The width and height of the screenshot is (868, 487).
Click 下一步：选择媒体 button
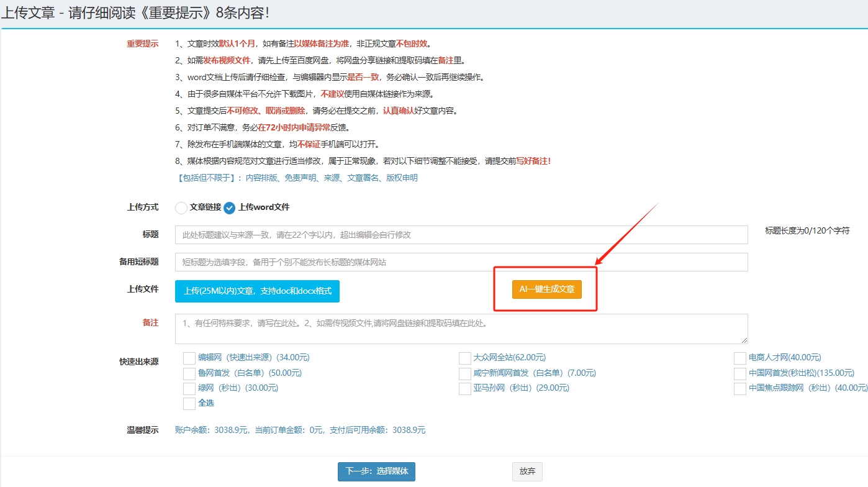pyautogui.click(x=376, y=471)
